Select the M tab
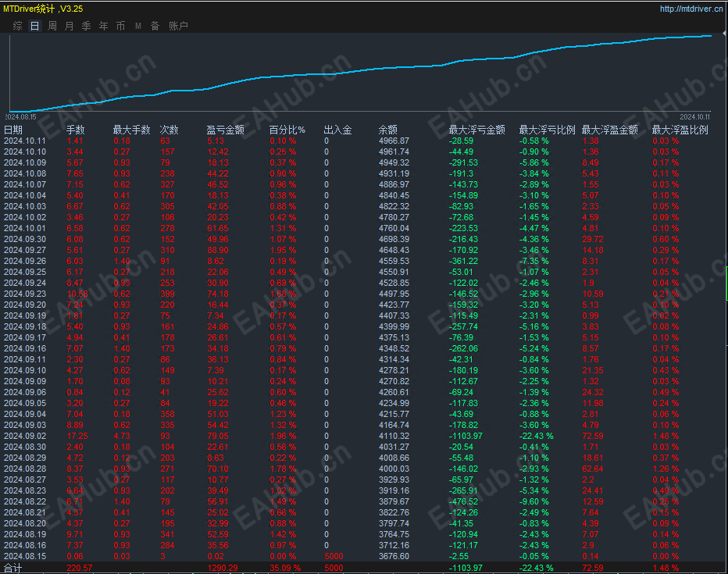 138,26
